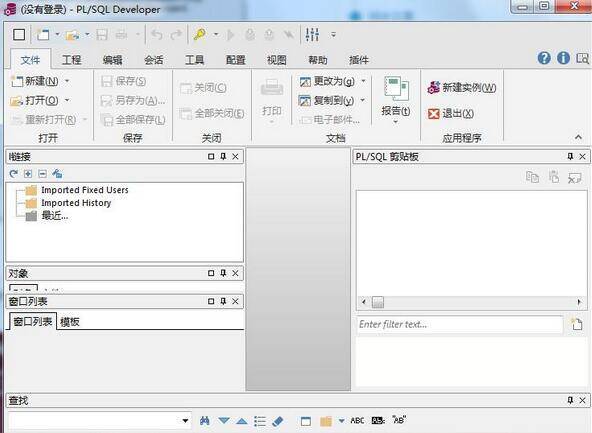Open dropdown arrow next to key icon

coord(216,35)
